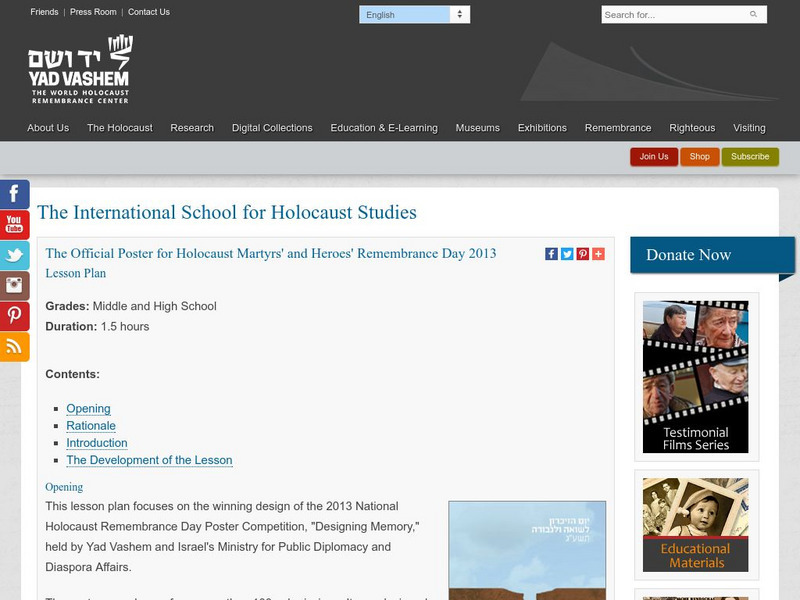This screenshot has height=600, width=800.
Task: Open the Education & E-Learning menu
Action: coord(388,128)
